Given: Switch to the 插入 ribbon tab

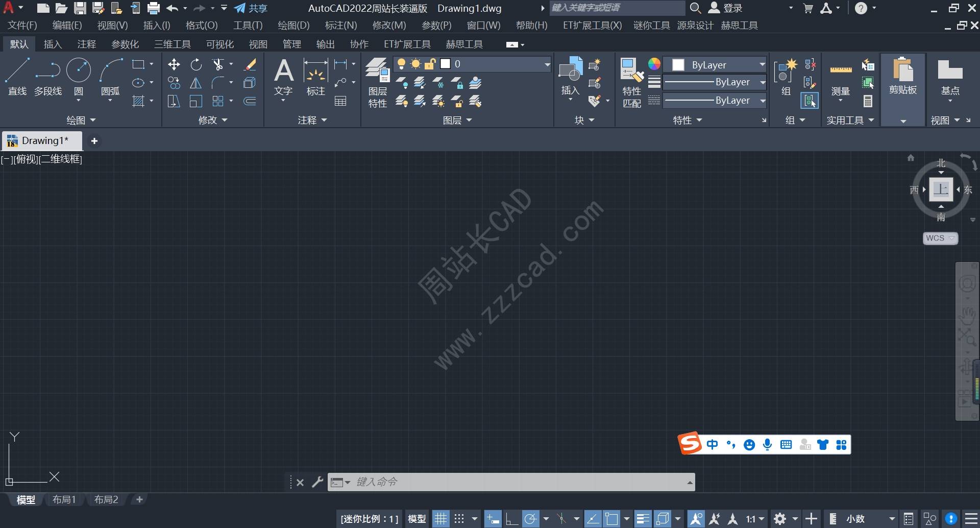Looking at the screenshot, I should (x=53, y=44).
